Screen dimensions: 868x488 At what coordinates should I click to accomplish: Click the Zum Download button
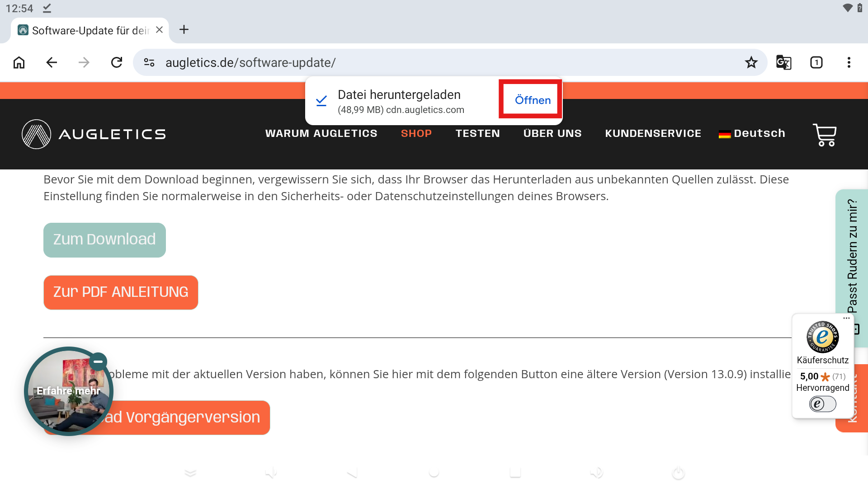[104, 240]
